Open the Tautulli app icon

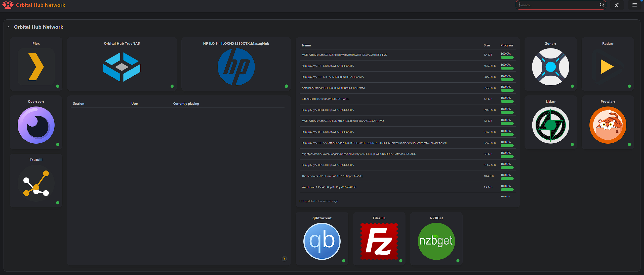[x=36, y=183]
